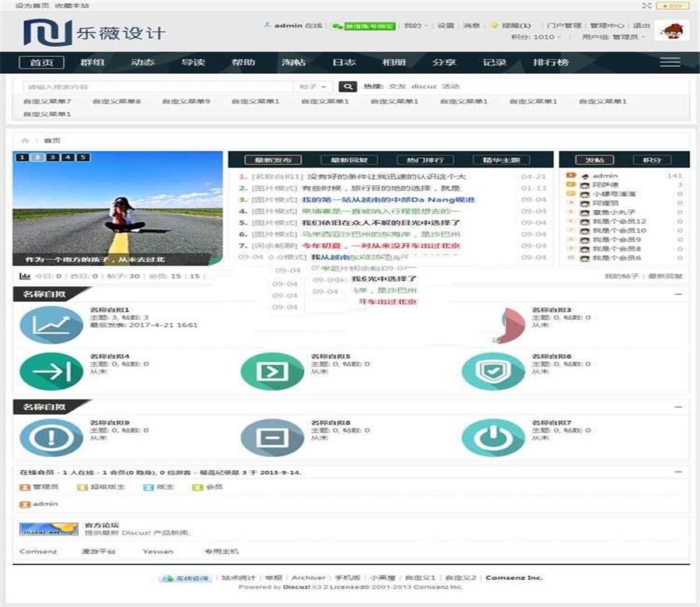This screenshot has height=607, width=700.
Task: Open the Yeswan friend link
Action: pyautogui.click(x=158, y=552)
